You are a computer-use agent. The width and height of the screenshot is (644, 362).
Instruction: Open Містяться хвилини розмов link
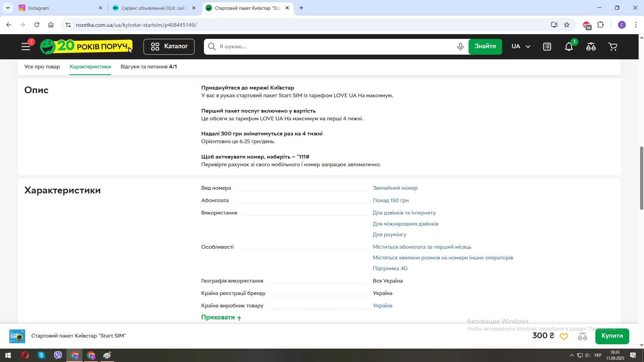tap(443, 258)
